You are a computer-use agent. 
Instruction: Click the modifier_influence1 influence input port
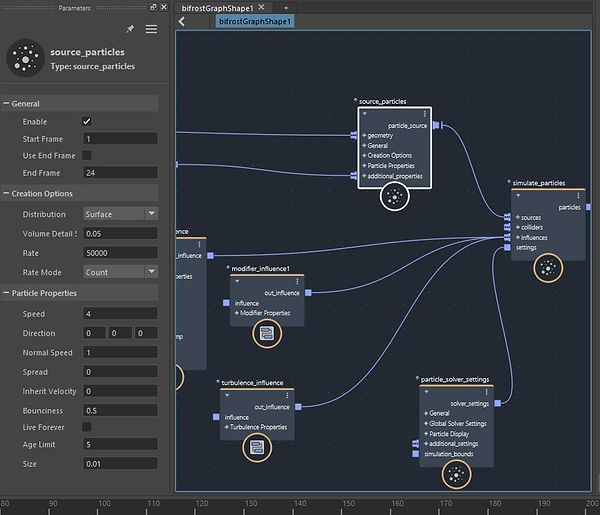[x=226, y=303]
